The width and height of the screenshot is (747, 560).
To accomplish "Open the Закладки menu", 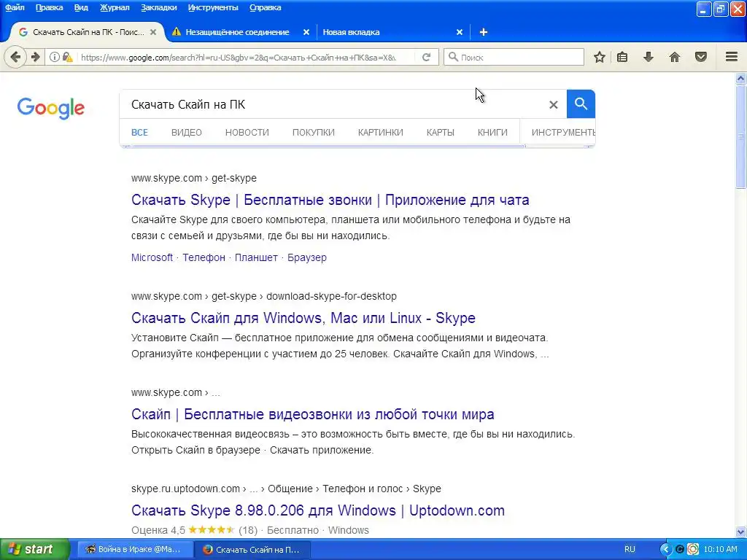I will tap(158, 7).
